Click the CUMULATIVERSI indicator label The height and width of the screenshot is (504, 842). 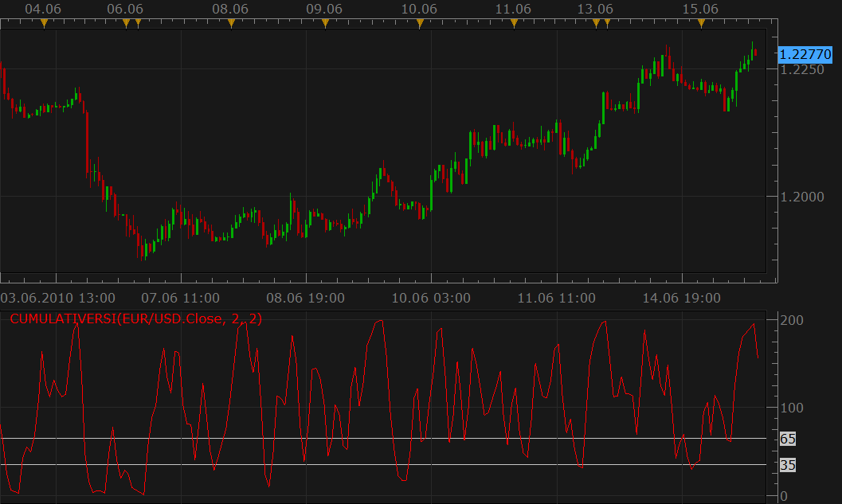click(136, 318)
